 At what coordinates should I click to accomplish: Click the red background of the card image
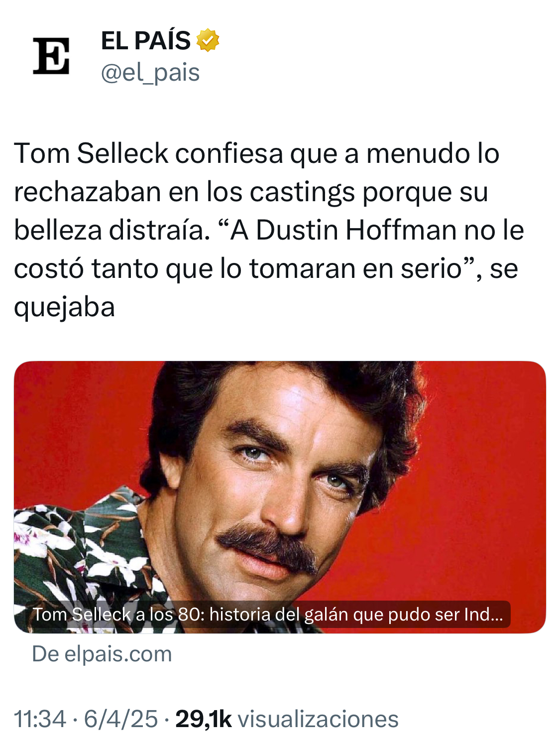478,473
